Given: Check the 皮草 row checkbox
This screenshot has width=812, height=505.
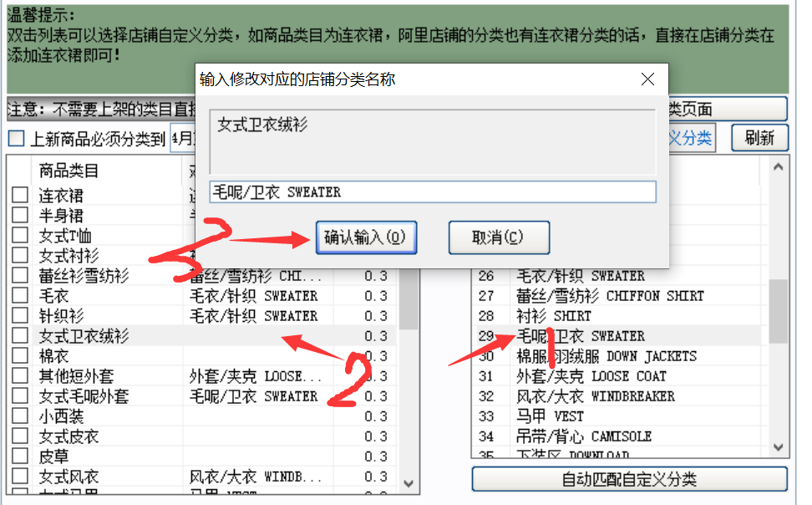Looking at the screenshot, I should (20, 457).
